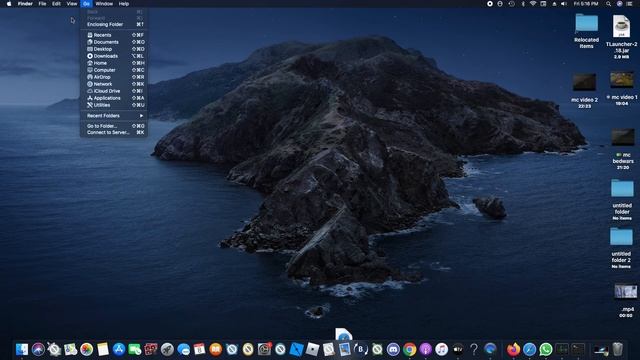Choose Applications in the Go menu
The width and height of the screenshot is (640, 360).
(114, 98)
